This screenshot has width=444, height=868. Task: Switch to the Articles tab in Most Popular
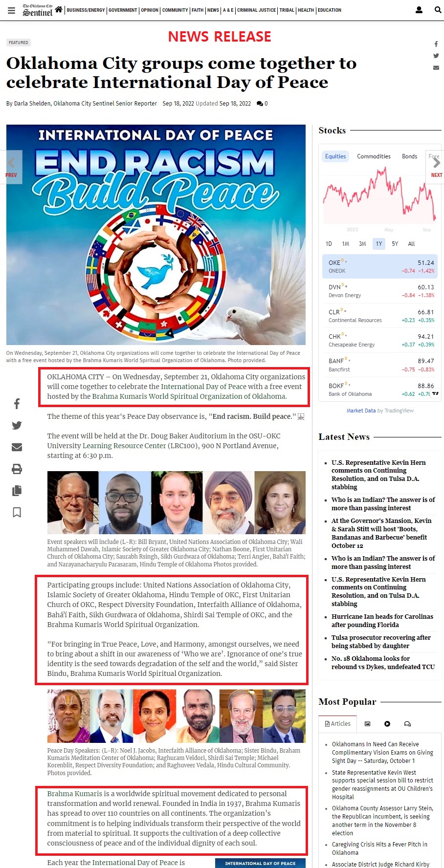(338, 724)
